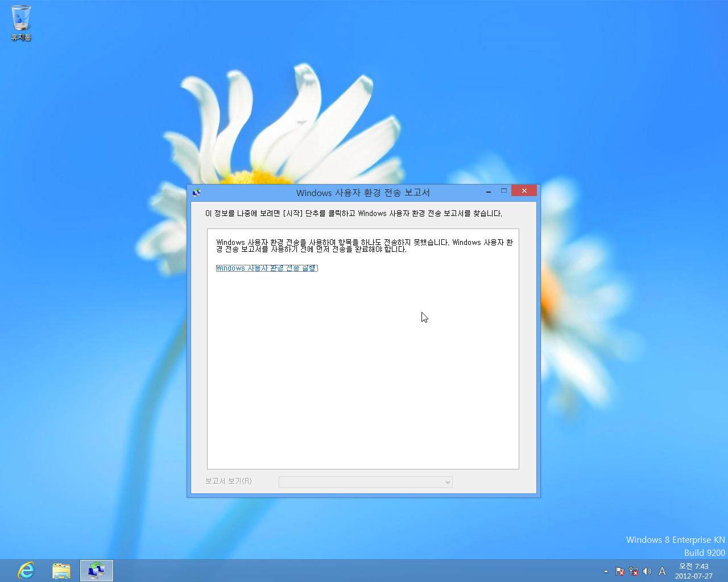Screen dimensions: 728x582
Task: Maximize the Windows 사용자 환경 전송 보고서 window
Action: coord(504,191)
